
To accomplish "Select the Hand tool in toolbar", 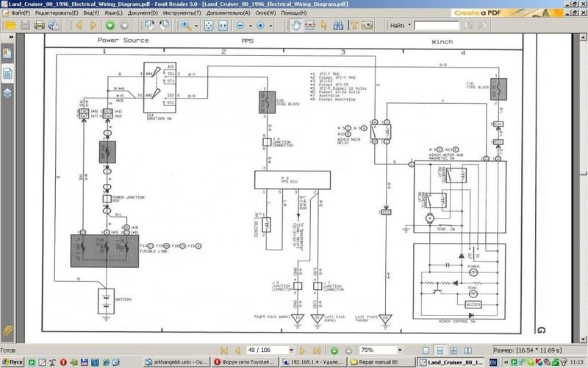I will (x=295, y=25).
